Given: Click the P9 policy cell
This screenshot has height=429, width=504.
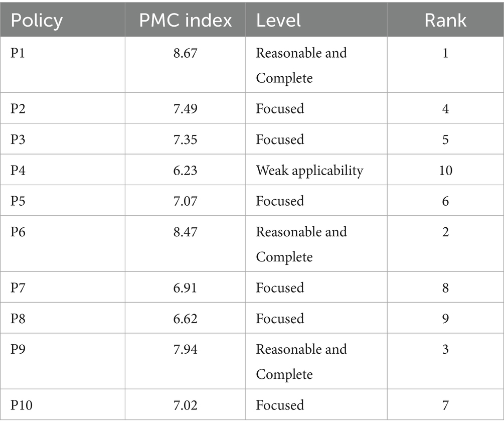Looking at the screenshot, I should pyautogui.click(x=19, y=349).
